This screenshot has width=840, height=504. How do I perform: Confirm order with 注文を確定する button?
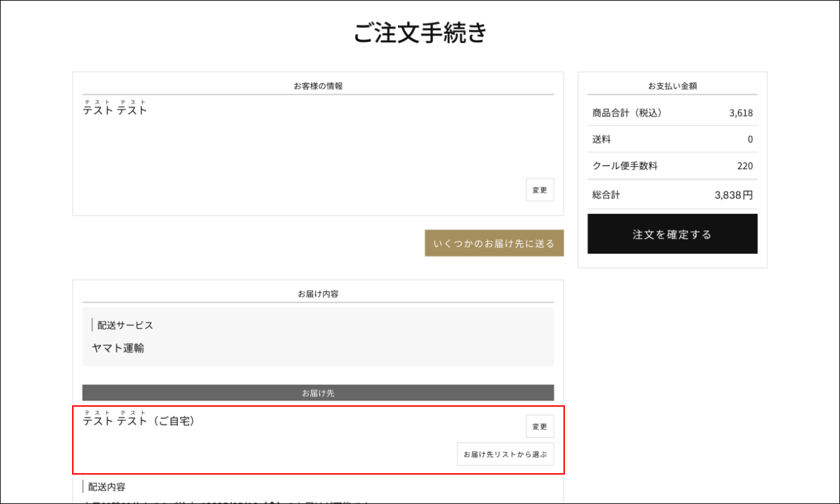pos(672,234)
